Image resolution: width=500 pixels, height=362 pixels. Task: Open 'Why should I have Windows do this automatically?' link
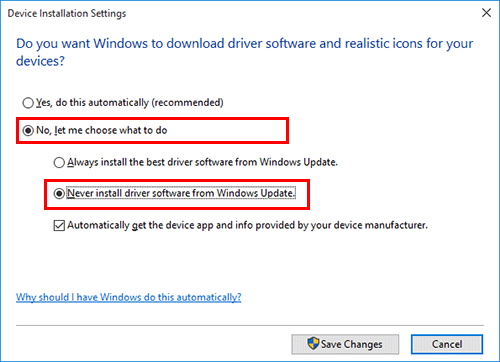click(x=128, y=297)
